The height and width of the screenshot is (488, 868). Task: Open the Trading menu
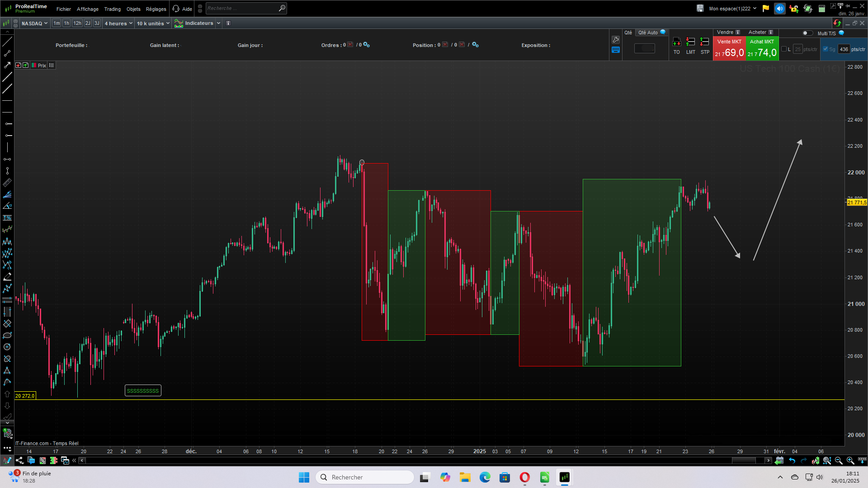(112, 9)
